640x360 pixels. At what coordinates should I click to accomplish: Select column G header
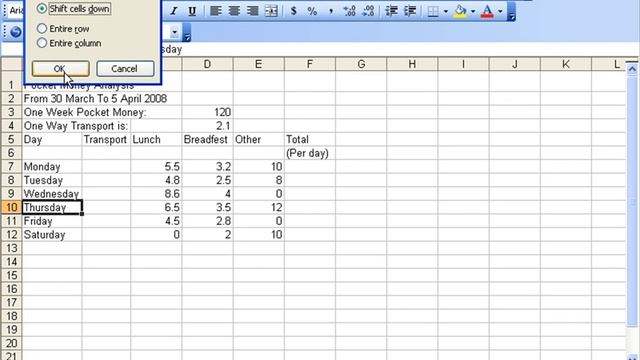(x=361, y=64)
